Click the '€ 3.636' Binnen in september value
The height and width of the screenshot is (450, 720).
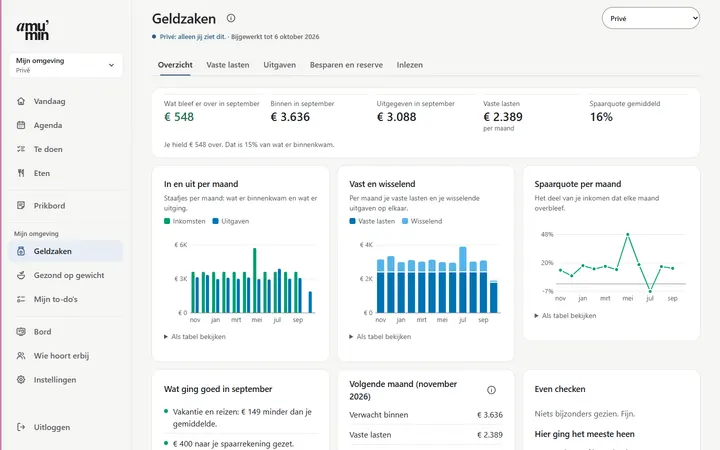[x=290, y=117]
